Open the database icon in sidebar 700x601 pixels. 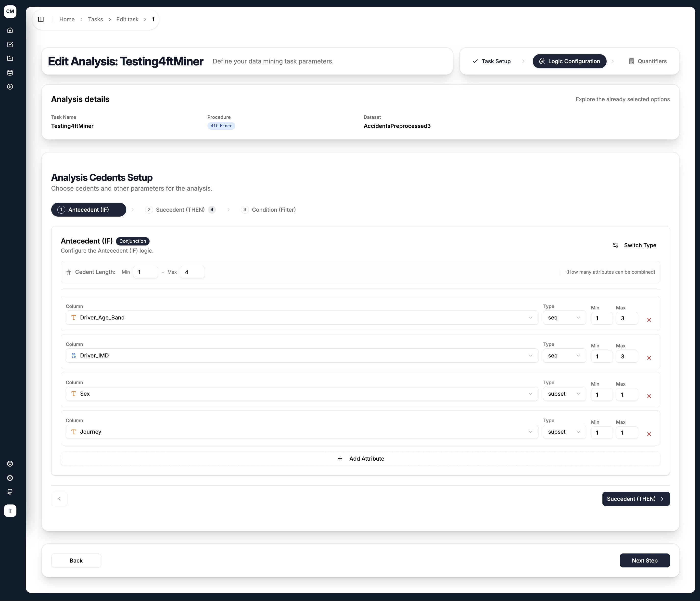[x=10, y=73]
